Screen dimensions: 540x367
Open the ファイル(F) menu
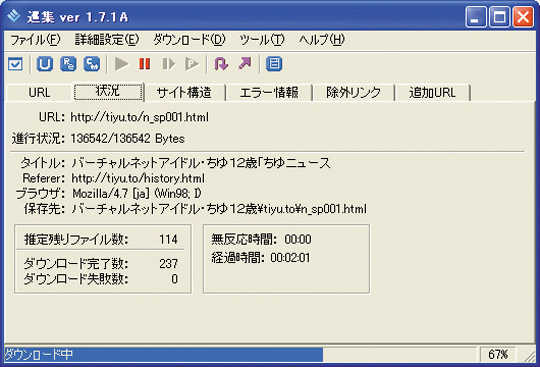pos(35,40)
